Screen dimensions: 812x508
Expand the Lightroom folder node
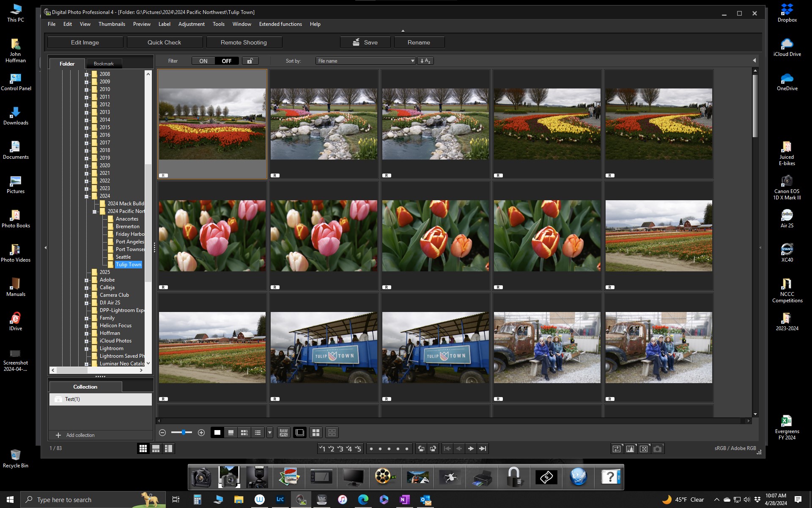click(x=88, y=348)
